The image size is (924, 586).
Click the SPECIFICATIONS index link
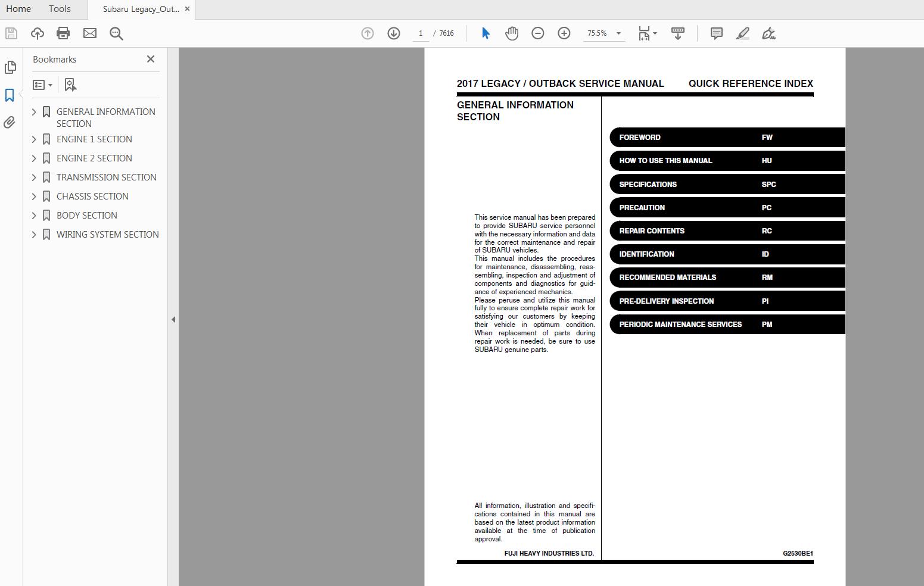point(727,185)
